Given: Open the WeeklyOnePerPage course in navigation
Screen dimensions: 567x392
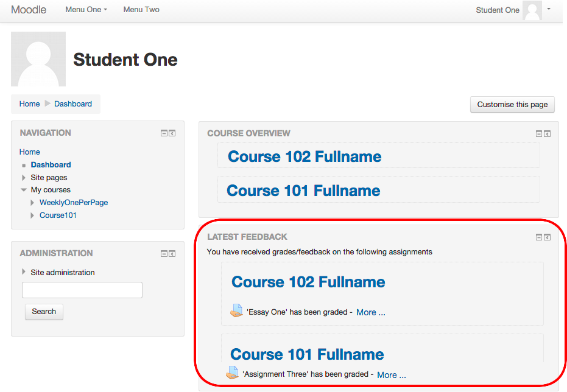Looking at the screenshot, I should tap(74, 203).
